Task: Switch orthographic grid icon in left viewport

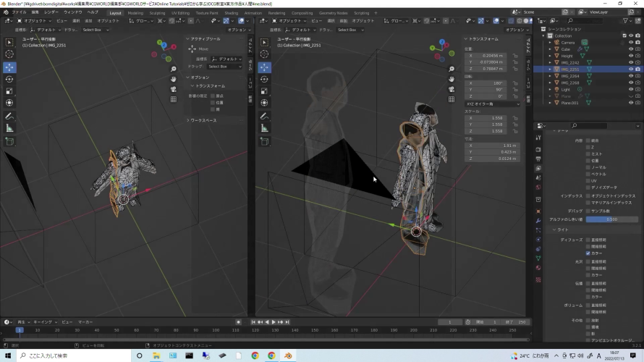Action: [174, 99]
